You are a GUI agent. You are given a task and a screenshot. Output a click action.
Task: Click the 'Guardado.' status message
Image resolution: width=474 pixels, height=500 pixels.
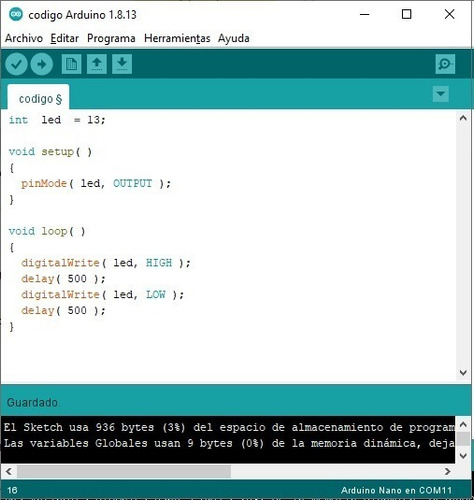click(33, 403)
